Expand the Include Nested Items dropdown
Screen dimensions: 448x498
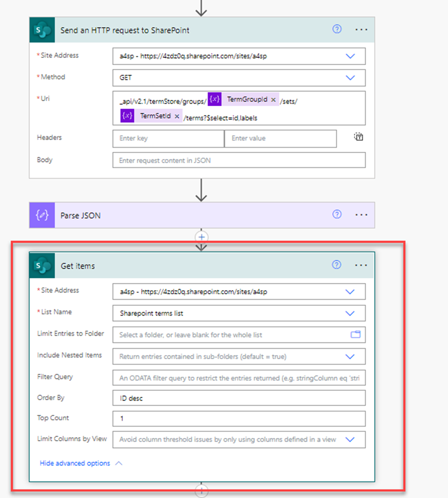coord(350,356)
